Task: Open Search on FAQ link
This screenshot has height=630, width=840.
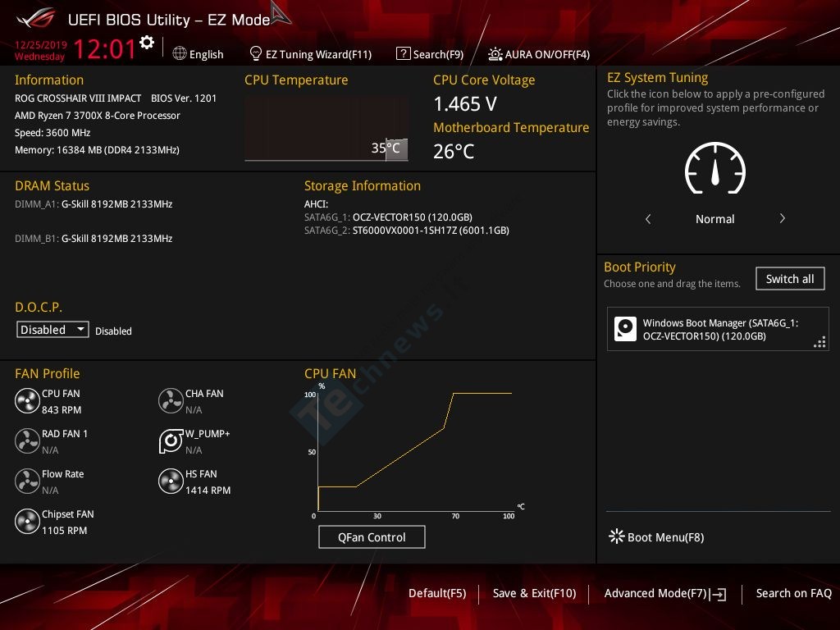Action: click(793, 593)
